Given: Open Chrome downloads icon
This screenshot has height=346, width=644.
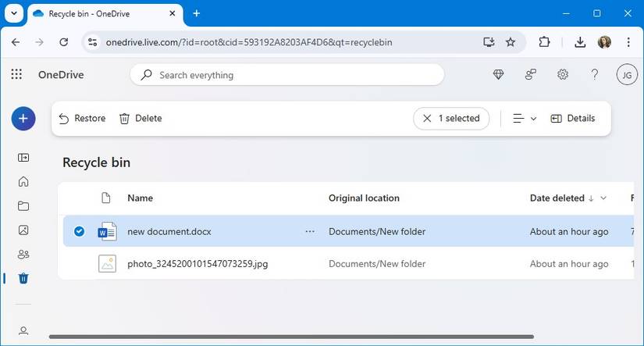Looking at the screenshot, I should pyautogui.click(x=580, y=42).
